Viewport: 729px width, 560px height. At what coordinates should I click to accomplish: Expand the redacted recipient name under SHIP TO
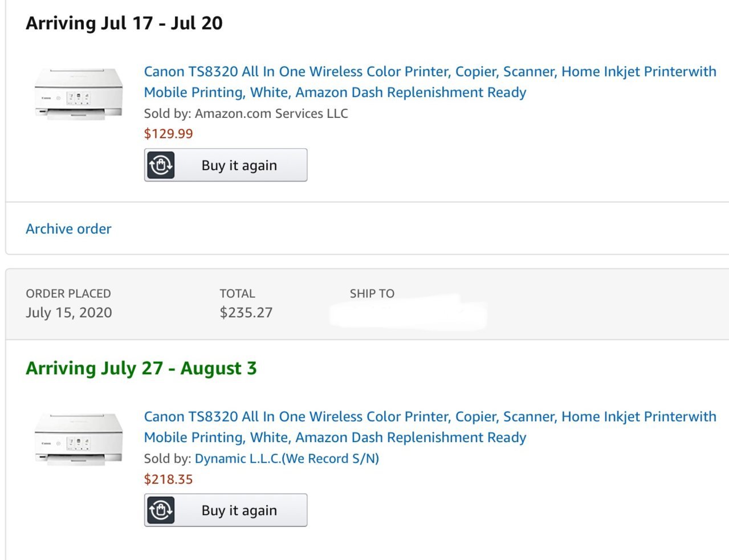(x=408, y=312)
